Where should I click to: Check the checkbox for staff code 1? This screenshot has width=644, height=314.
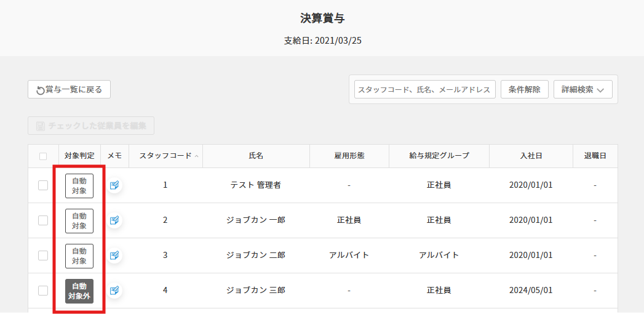tap(43, 185)
